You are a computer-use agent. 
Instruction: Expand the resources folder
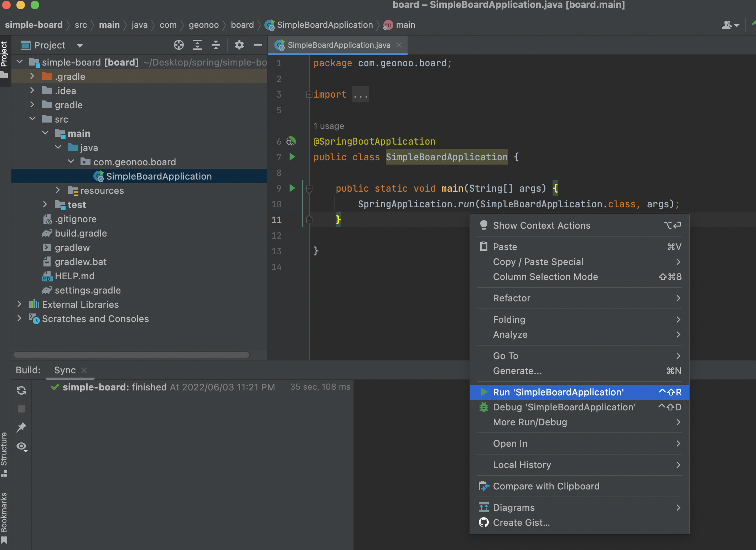(58, 191)
